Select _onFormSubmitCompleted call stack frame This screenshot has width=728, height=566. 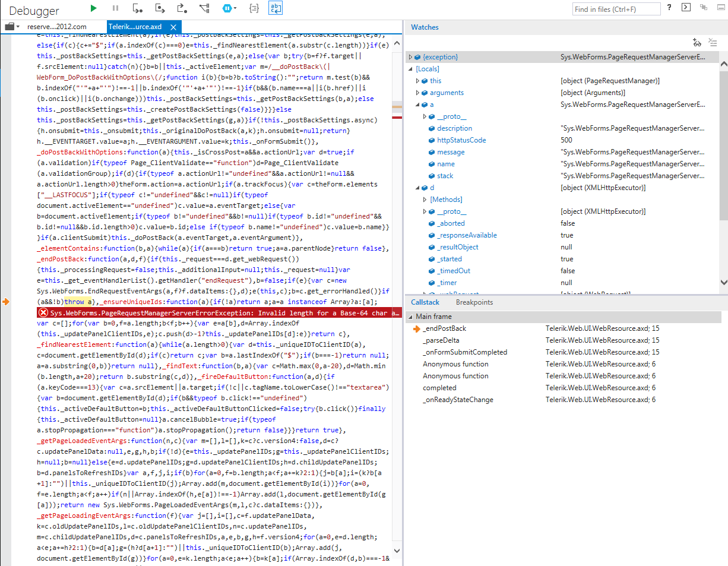562,352
